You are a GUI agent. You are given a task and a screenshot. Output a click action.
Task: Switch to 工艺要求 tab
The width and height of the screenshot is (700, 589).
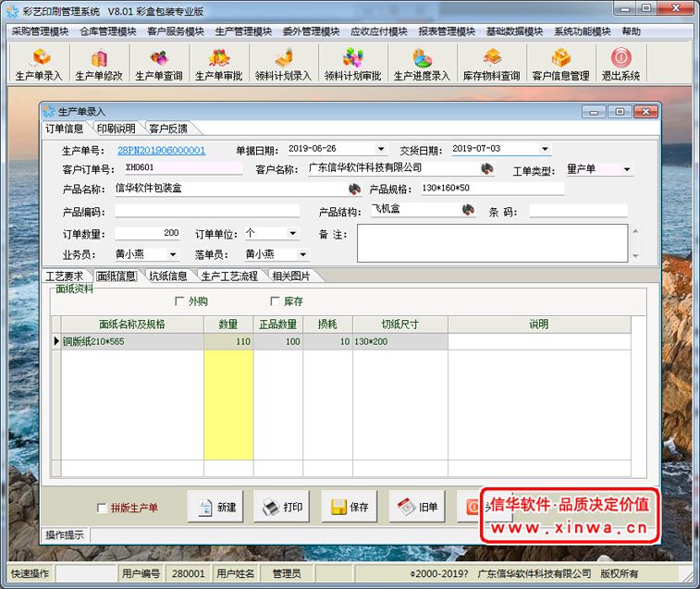click(65, 276)
